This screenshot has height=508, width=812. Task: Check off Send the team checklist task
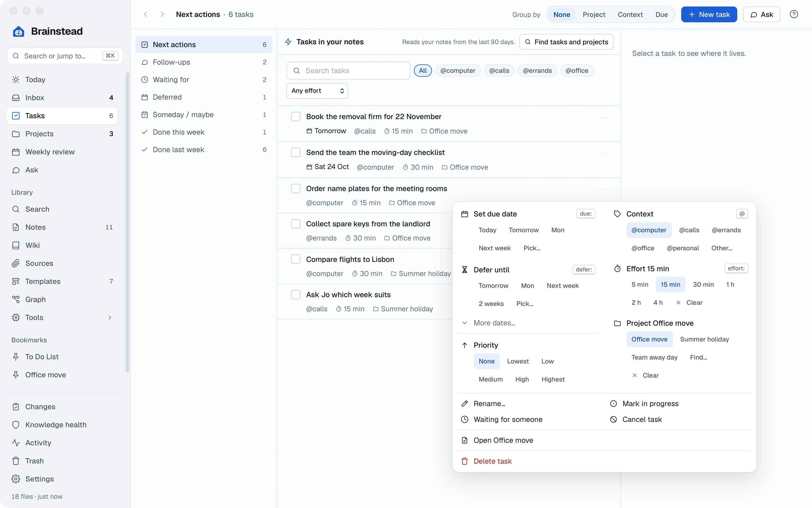click(x=295, y=152)
